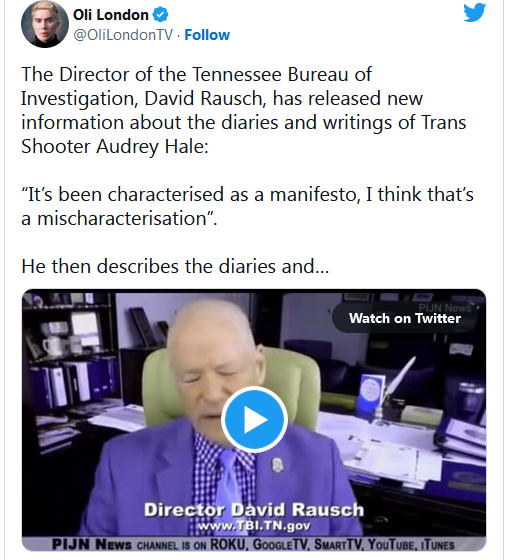Click the manifesto quote paragraph
Image resolution: width=516 pixels, height=560 pixels.
pos(247,206)
